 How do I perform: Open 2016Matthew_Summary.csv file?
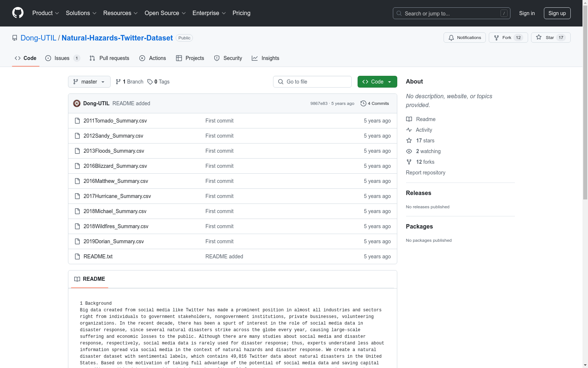click(116, 181)
